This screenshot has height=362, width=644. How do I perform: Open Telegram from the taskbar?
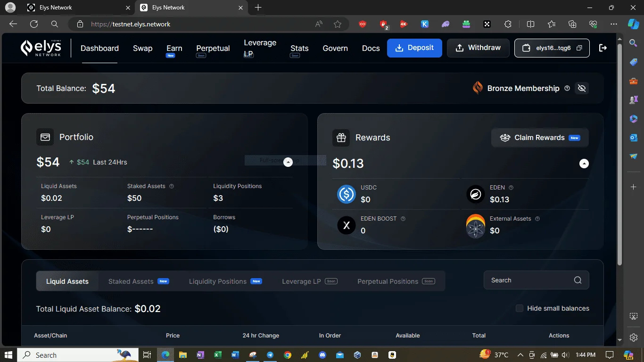(x=270, y=355)
